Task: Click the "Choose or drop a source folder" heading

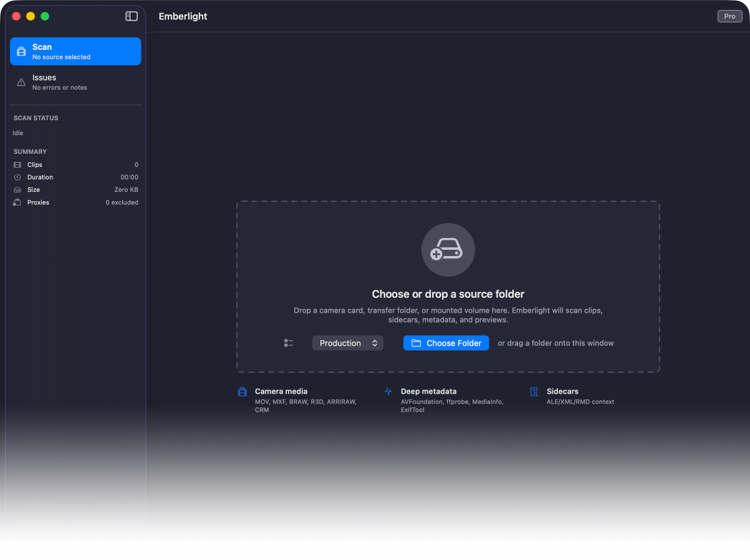Action: pos(448,294)
